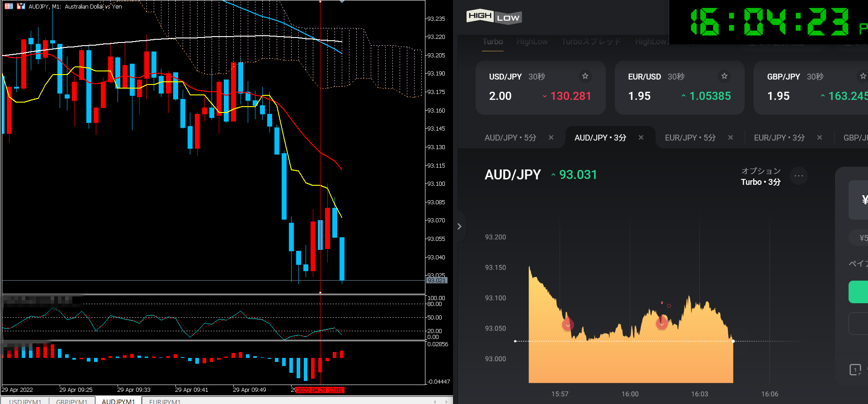This screenshot has width=868, height=404.
Task: Select the HighLow option type tab
Action: (532, 42)
